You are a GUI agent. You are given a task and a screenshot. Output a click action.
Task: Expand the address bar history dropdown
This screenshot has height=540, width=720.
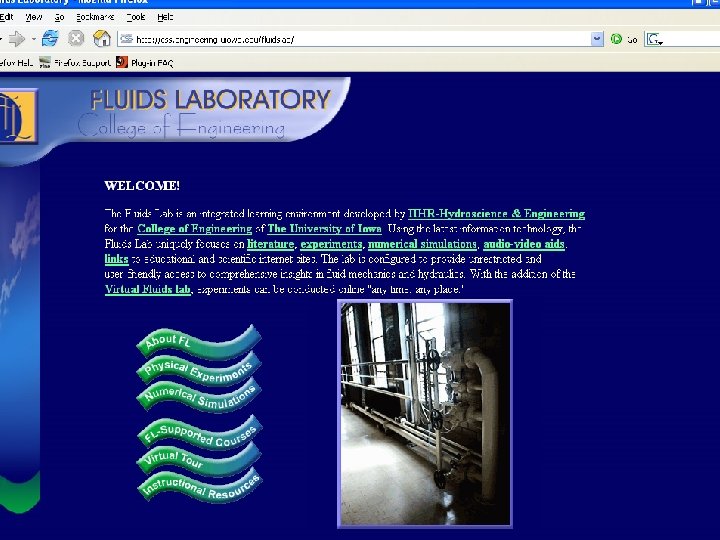pos(597,39)
